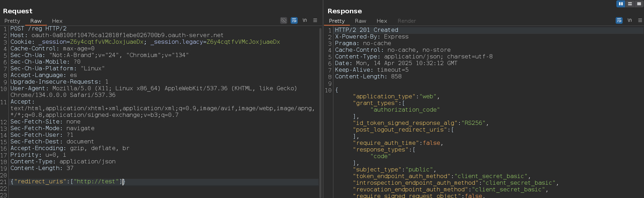
Task: Open the Request panel hamburger menu
Action: click(x=315, y=21)
